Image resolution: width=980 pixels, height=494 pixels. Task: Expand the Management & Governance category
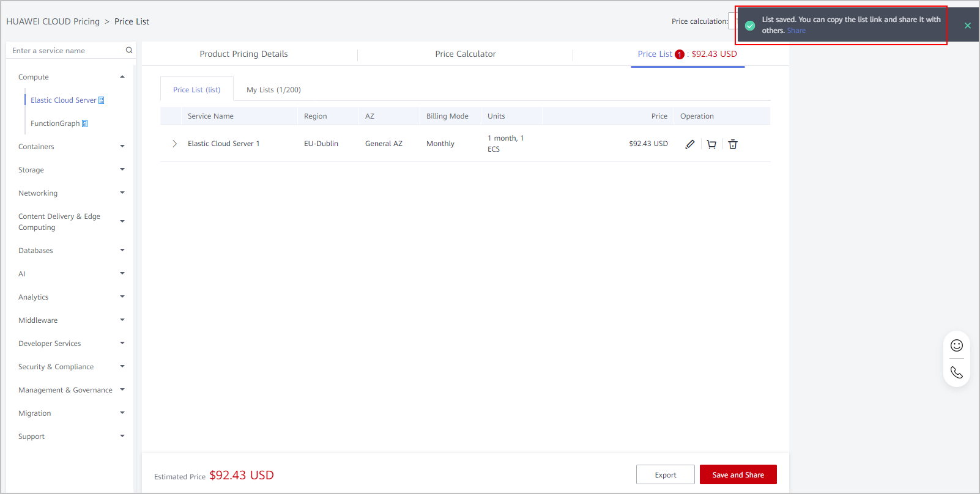122,390
